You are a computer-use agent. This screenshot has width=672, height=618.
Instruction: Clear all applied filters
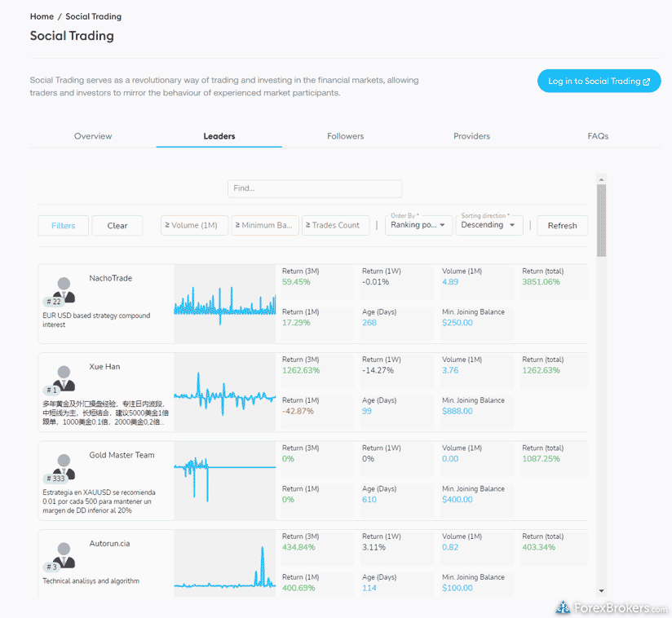click(x=117, y=226)
